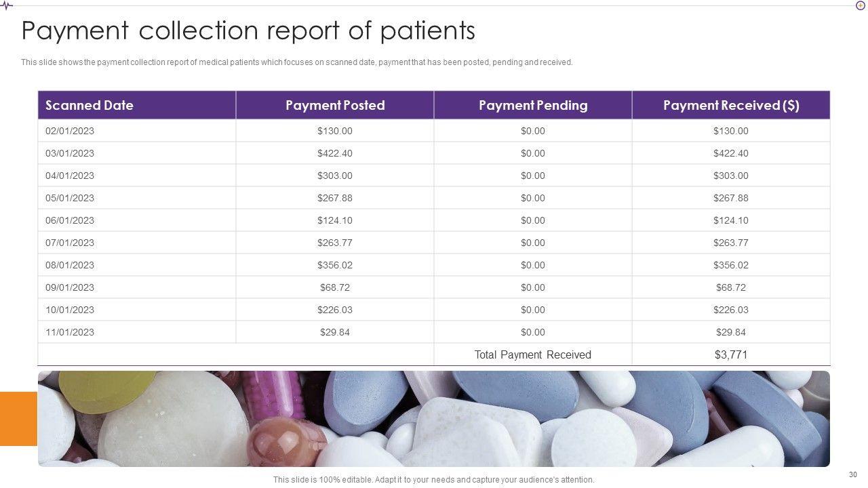Click the $68.72 Payment Received cell

coord(731,287)
